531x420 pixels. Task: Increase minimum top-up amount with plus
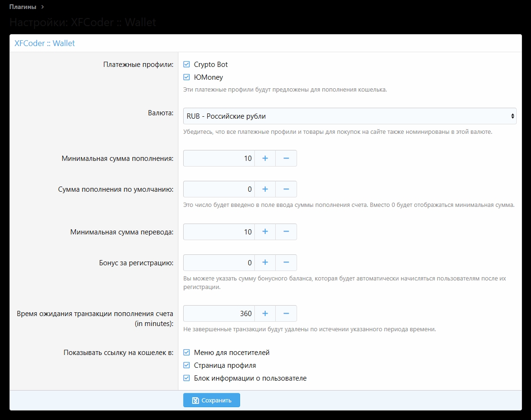(x=265, y=159)
